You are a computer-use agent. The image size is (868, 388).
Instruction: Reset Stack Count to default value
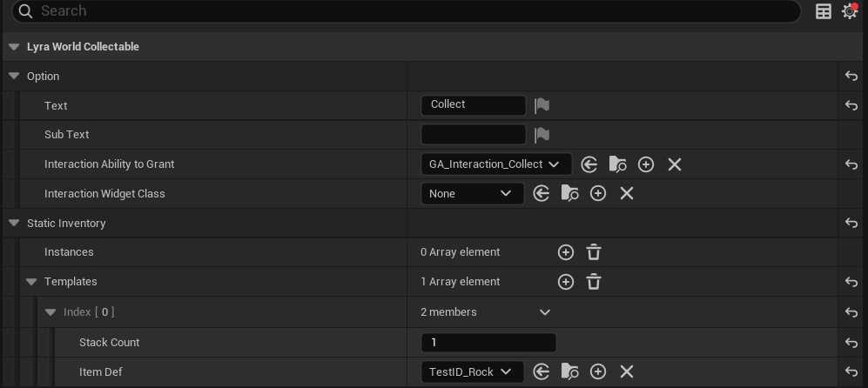tap(851, 343)
